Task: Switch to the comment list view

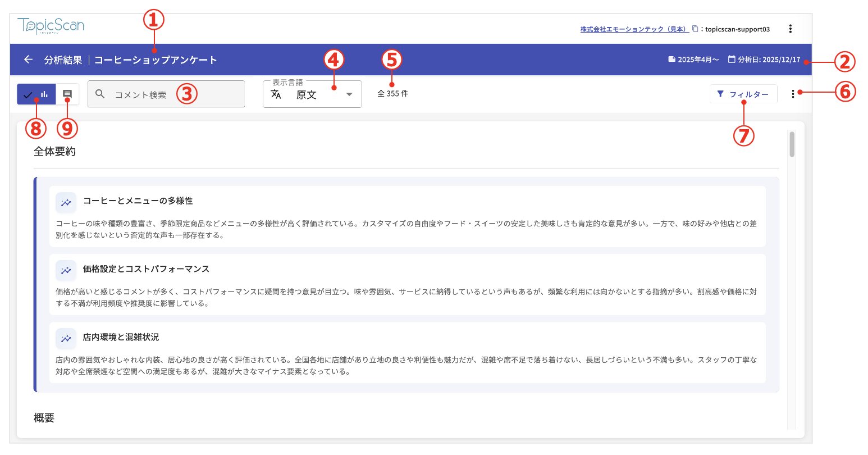Action: (x=67, y=94)
